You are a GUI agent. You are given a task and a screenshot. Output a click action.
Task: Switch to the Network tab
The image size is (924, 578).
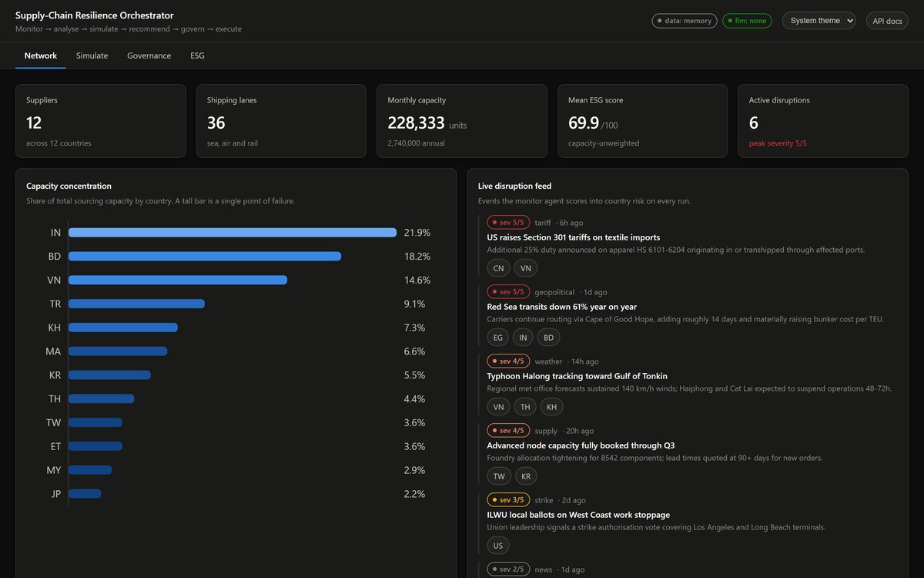pyautogui.click(x=41, y=55)
